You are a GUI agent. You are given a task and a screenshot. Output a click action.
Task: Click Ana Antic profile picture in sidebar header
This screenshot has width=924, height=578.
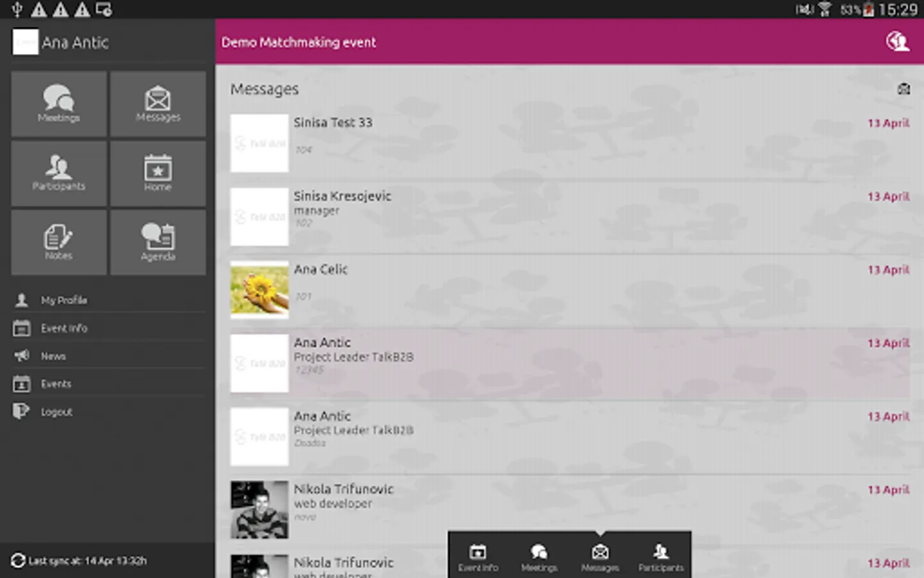point(25,42)
